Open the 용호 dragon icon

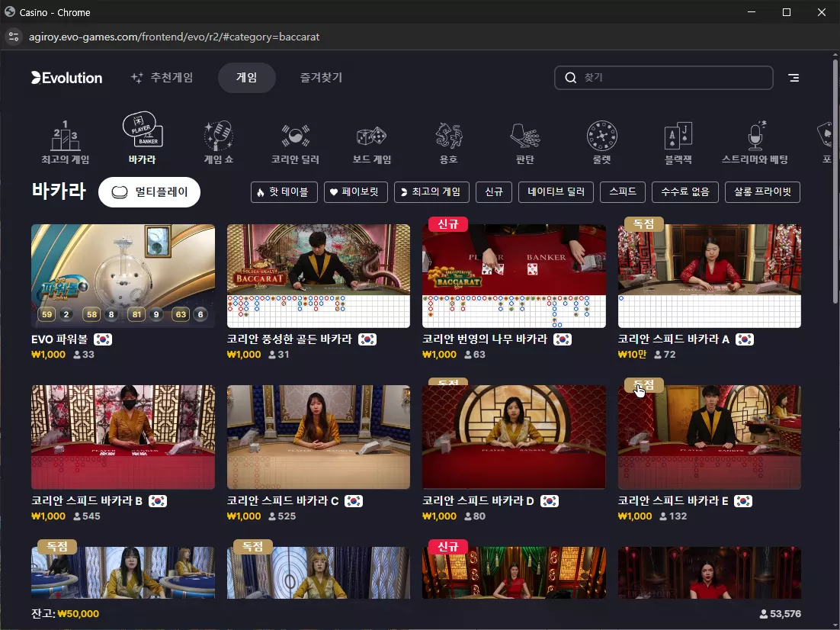[x=448, y=136]
